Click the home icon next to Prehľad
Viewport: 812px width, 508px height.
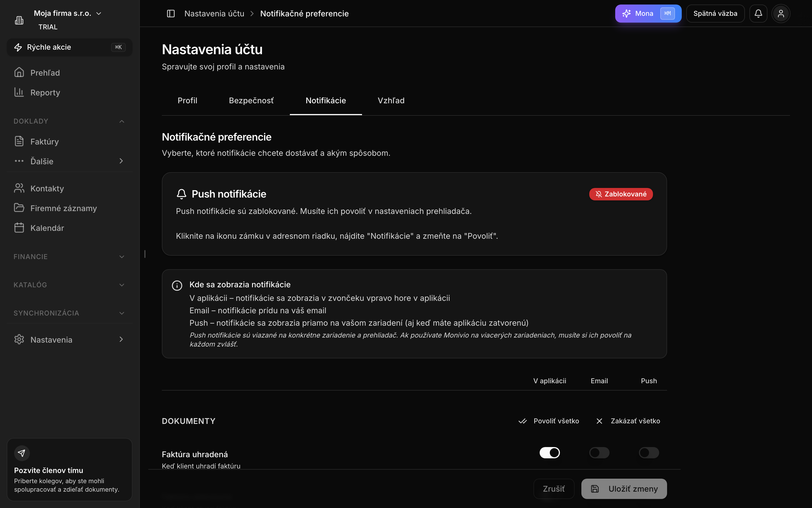(19, 72)
